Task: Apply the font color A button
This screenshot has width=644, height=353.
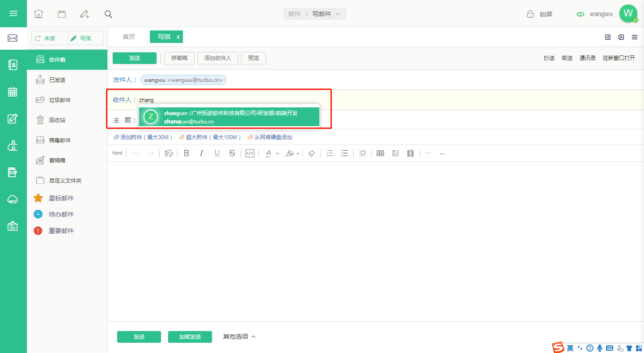Action: point(268,153)
